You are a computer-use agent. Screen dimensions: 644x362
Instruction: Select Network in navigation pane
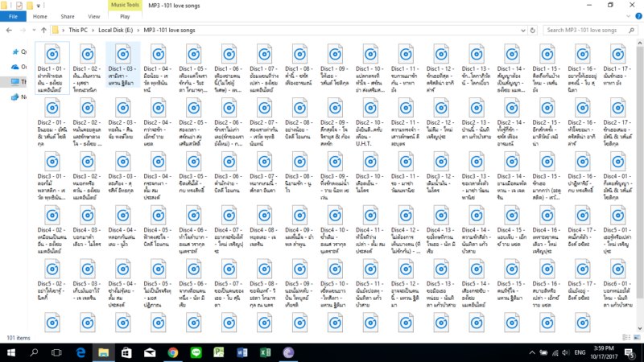point(19,97)
